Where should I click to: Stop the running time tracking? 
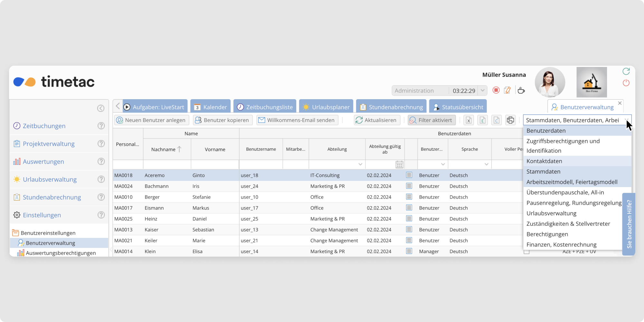click(496, 90)
